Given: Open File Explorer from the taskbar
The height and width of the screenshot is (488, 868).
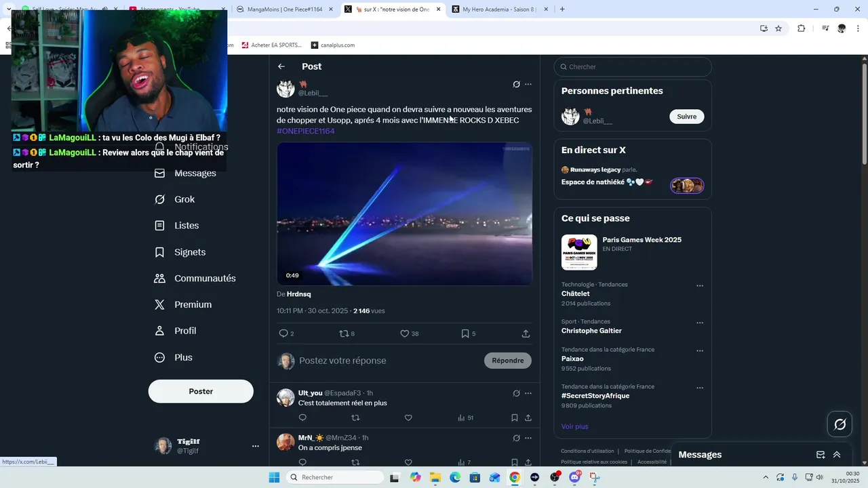Looking at the screenshot, I should (435, 477).
